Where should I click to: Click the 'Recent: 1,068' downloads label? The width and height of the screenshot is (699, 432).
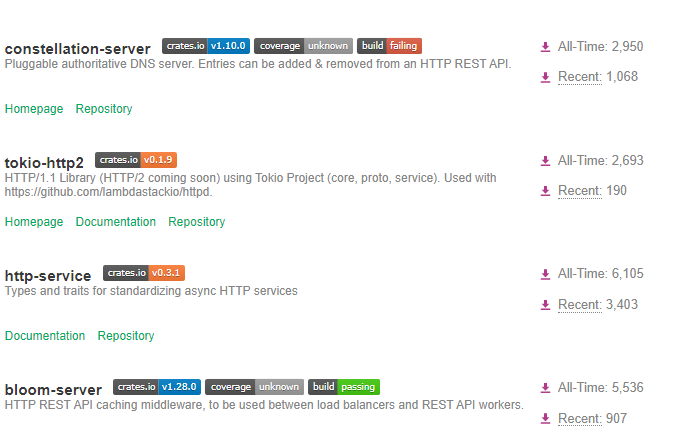pyautogui.click(x=598, y=77)
